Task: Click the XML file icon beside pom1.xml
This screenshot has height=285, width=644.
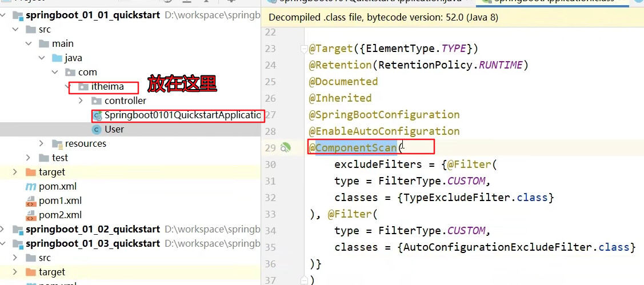Action: point(31,201)
